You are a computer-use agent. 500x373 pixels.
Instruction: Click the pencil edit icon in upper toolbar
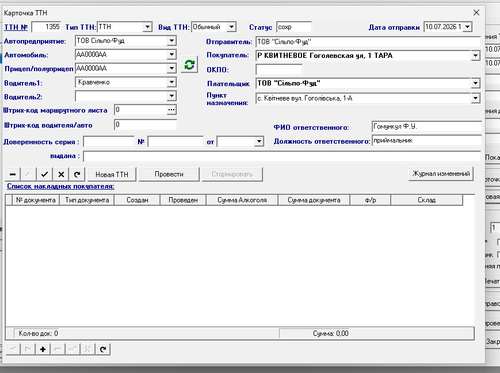point(28,174)
